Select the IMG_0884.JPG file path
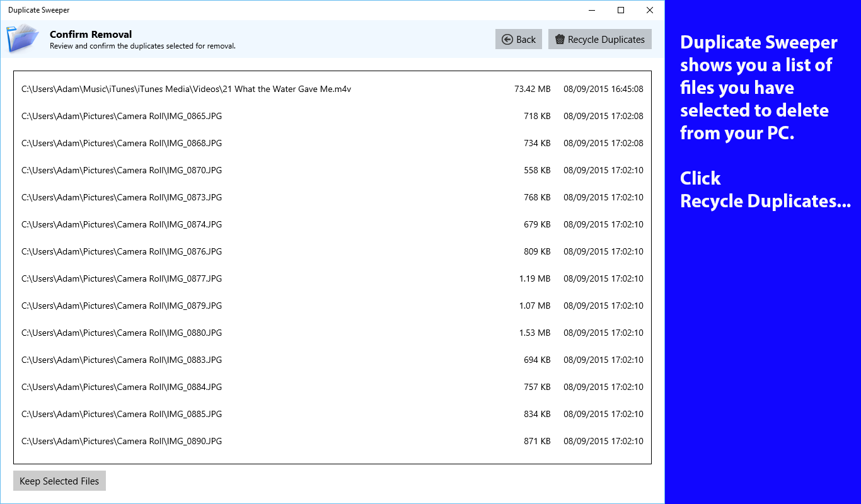861x504 pixels. 122,387
